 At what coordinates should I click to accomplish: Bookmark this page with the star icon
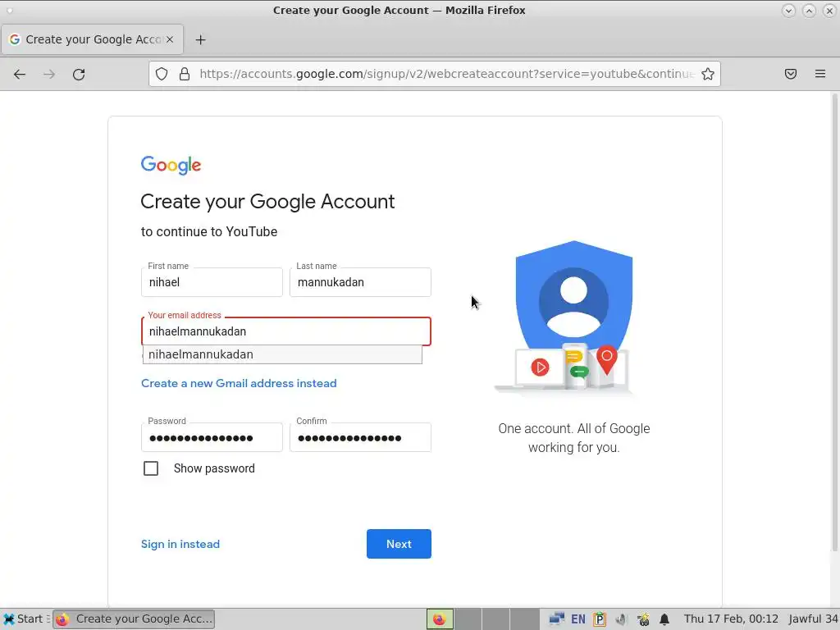click(x=708, y=74)
